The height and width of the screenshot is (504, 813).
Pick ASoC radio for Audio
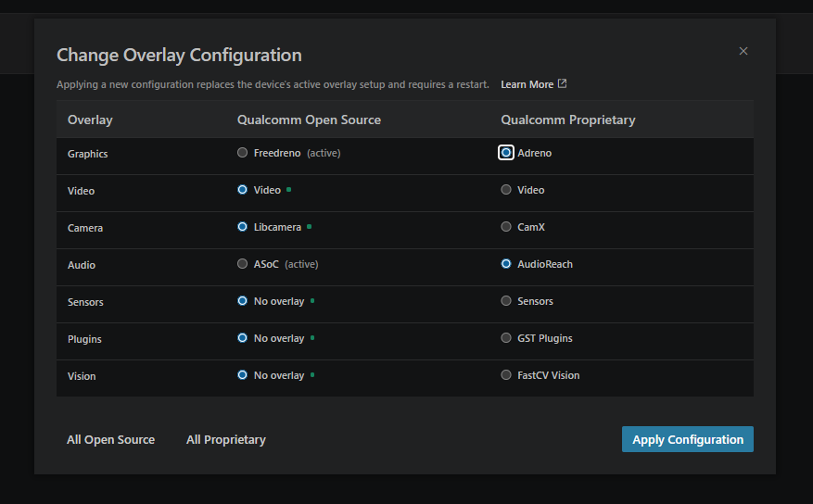click(242, 264)
